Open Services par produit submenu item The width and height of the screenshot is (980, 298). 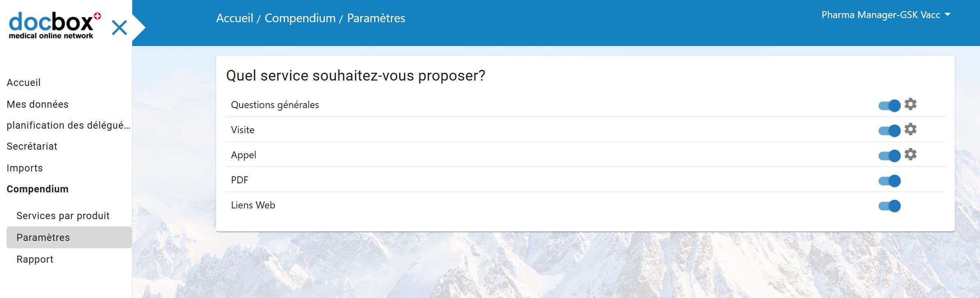[x=63, y=216]
